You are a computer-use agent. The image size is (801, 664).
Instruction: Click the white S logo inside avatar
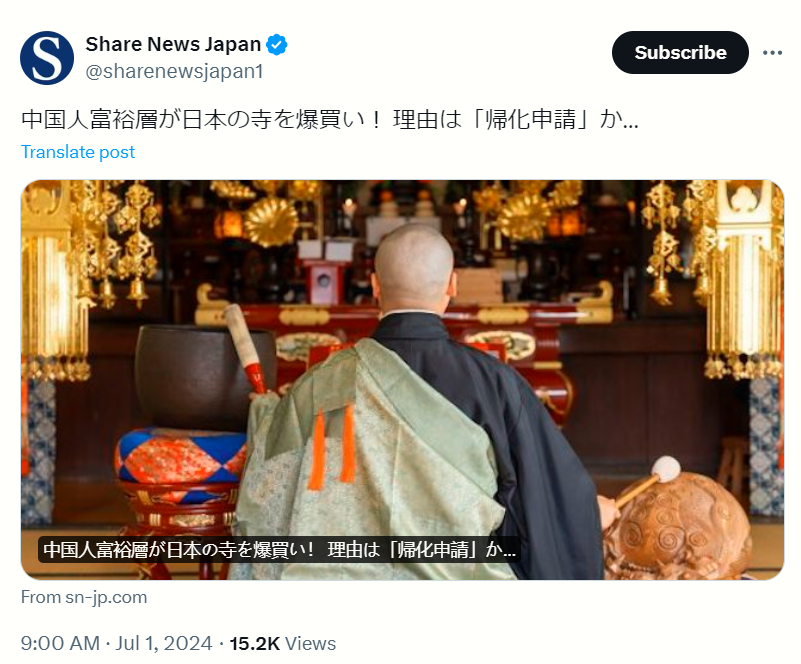click(46, 57)
